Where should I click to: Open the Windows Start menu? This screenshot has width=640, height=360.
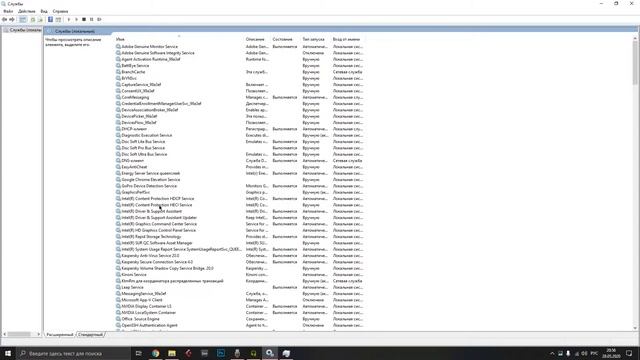(8, 353)
